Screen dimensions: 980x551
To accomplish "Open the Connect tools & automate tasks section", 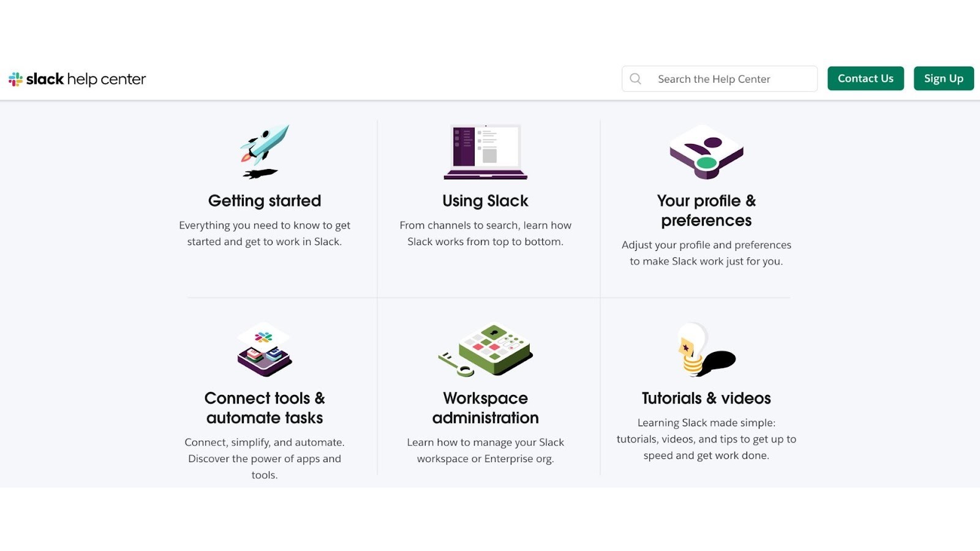I will pos(265,408).
